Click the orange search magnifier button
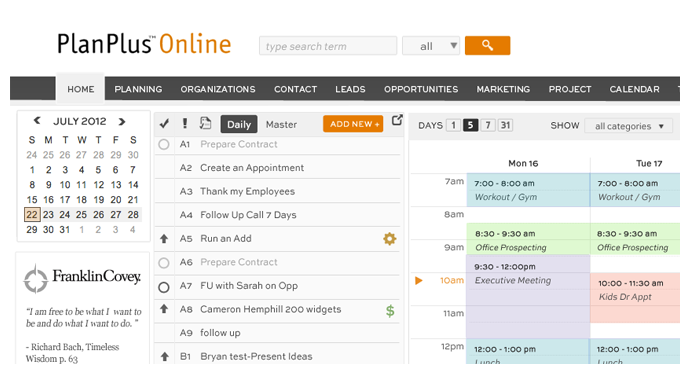 (x=487, y=46)
